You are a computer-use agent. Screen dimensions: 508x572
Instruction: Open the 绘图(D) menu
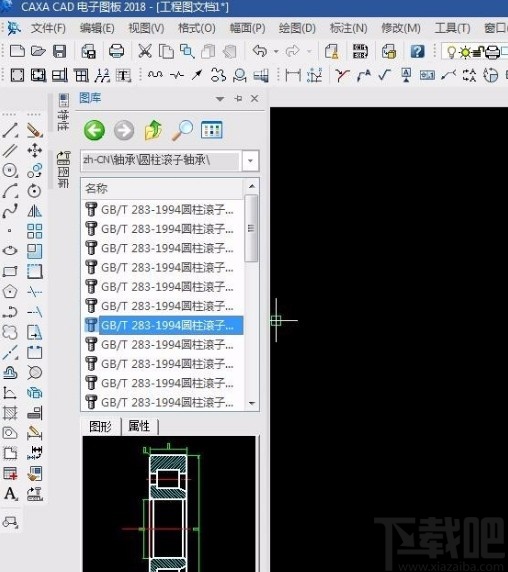pos(297,28)
